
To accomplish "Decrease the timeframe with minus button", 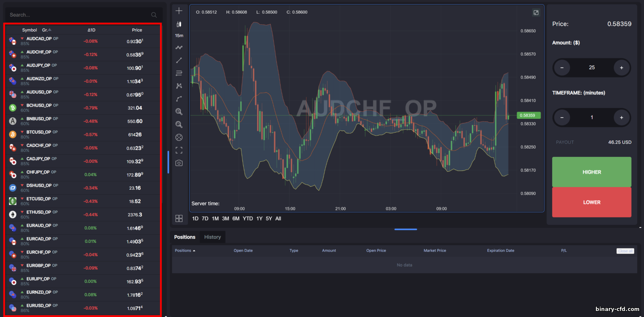I will pyautogui.click(x=562, y=117).
